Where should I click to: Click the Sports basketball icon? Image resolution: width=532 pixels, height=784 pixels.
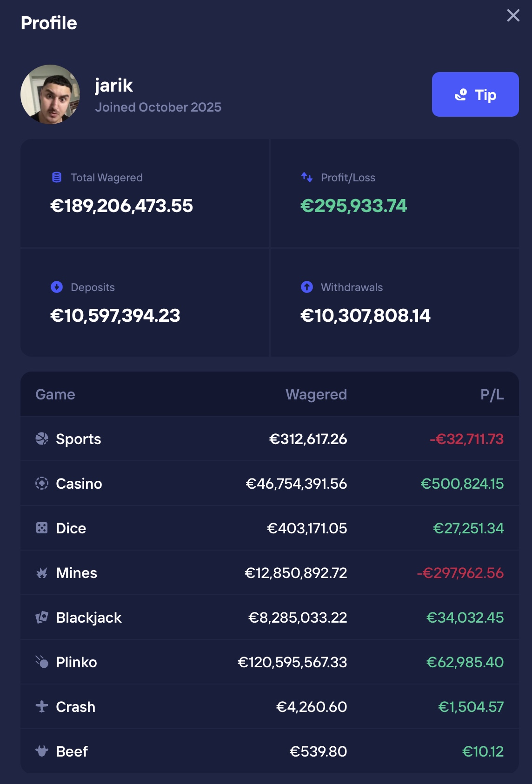pyautogui.click(x=42, y=439)
